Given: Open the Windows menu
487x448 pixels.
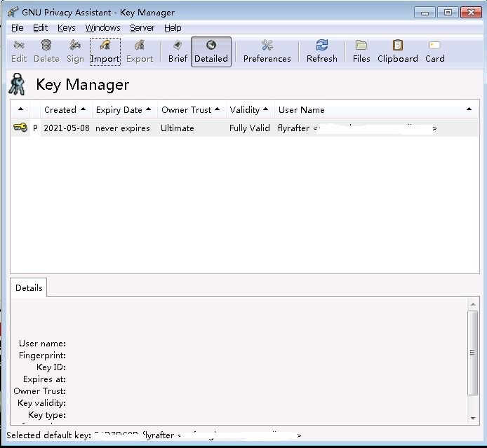Looking at the screenshot, I should pos(103,28).
